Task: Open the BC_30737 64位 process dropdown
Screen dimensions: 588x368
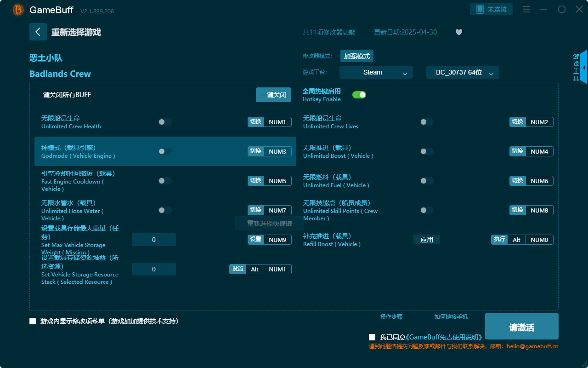Action: click(462, 72)
